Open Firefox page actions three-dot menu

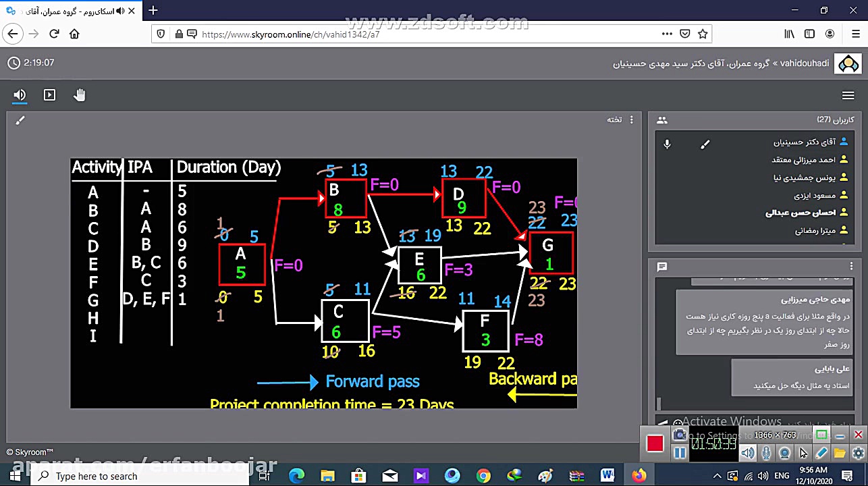pyautogui.click(x=667, y=34)
